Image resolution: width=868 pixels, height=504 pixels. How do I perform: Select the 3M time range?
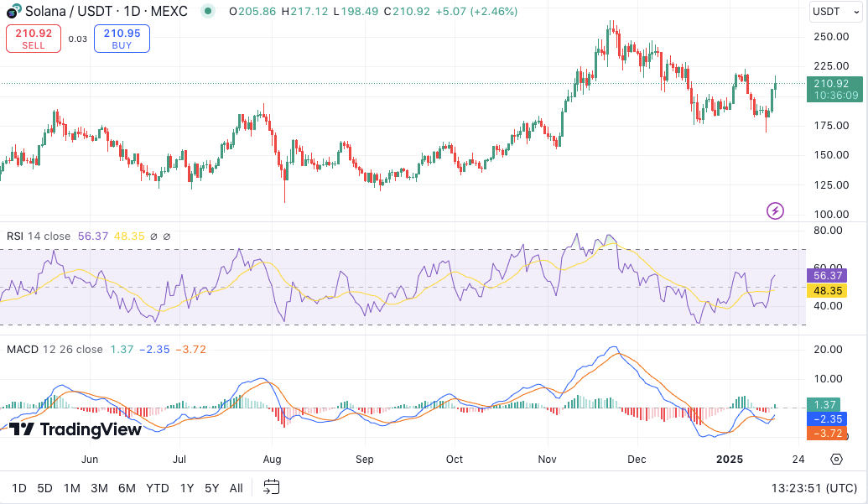pos(99,488)
